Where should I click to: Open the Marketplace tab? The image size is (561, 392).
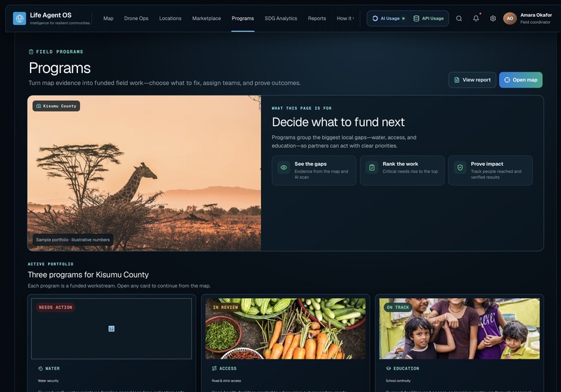(x=207, y=18)
